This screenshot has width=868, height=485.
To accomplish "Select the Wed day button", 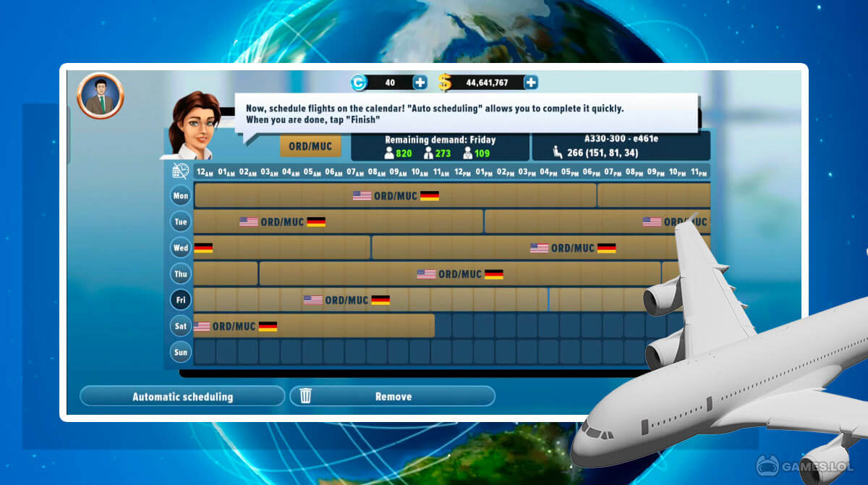I will (181, 248).
